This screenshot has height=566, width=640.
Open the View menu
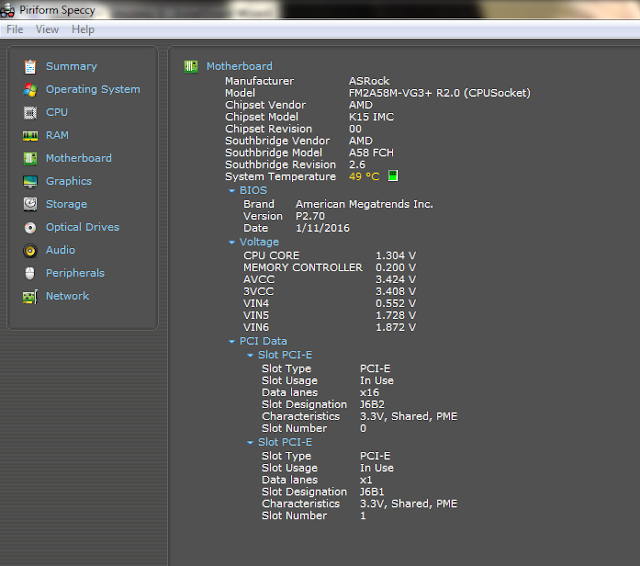[47, 29]
